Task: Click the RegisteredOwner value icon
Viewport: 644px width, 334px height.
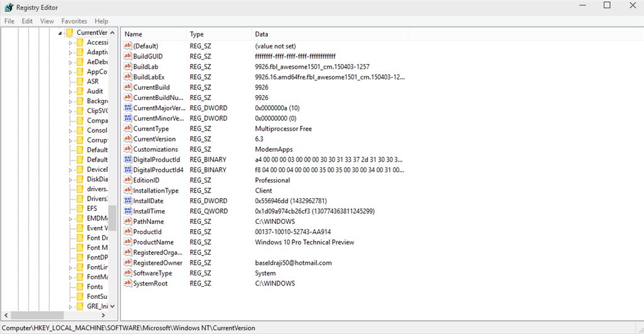Action: (128, 262)
